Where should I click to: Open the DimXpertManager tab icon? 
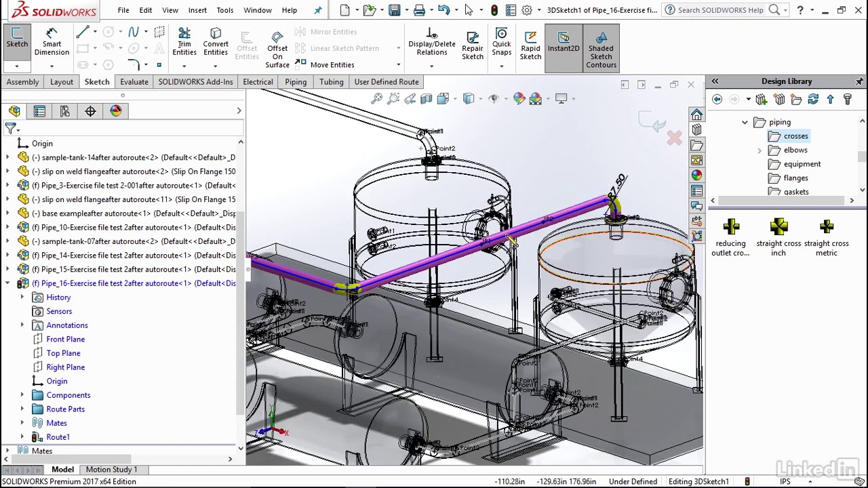[90, 111]
